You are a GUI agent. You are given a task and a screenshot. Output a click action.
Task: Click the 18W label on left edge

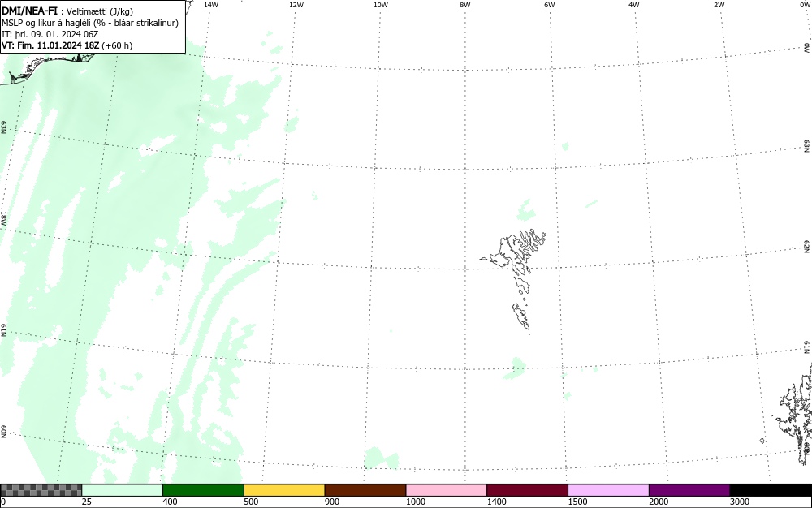3,217
